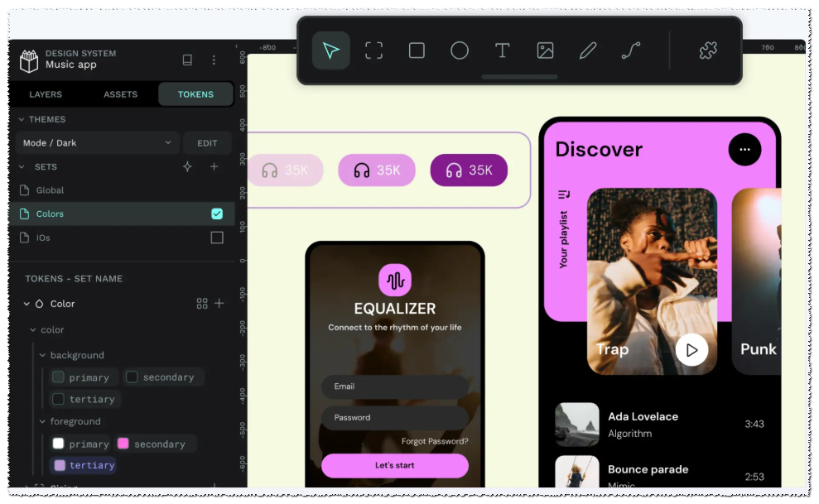Image resolution: width=819 pixels, height=504 pixels.
Task: Switch Color tokens to grid view
Action: click(x=202, y=304)
